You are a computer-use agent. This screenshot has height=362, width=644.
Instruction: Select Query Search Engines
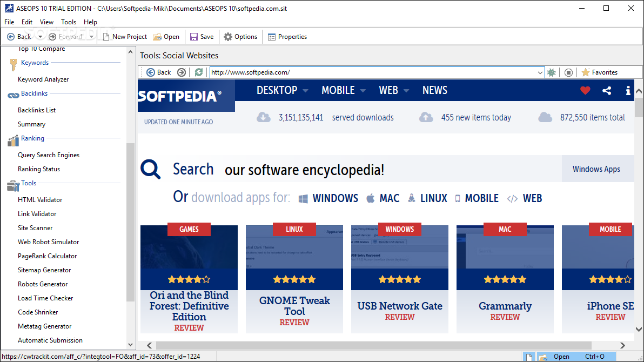49,155
